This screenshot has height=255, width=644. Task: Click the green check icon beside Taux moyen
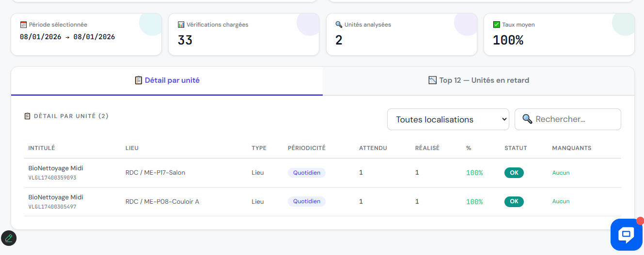pos(496,25)
